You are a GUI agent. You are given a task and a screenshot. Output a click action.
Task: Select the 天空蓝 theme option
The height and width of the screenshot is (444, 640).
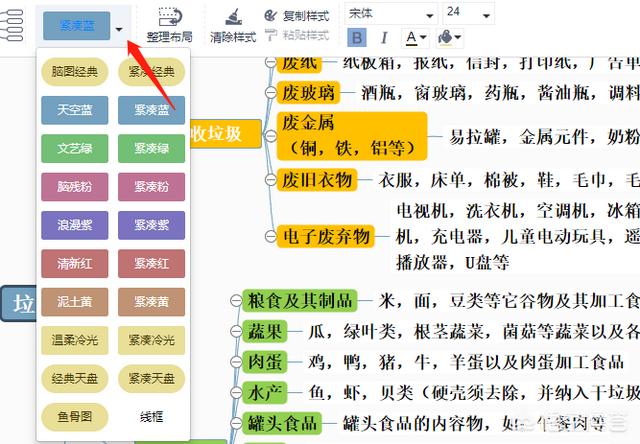point(75,110)
